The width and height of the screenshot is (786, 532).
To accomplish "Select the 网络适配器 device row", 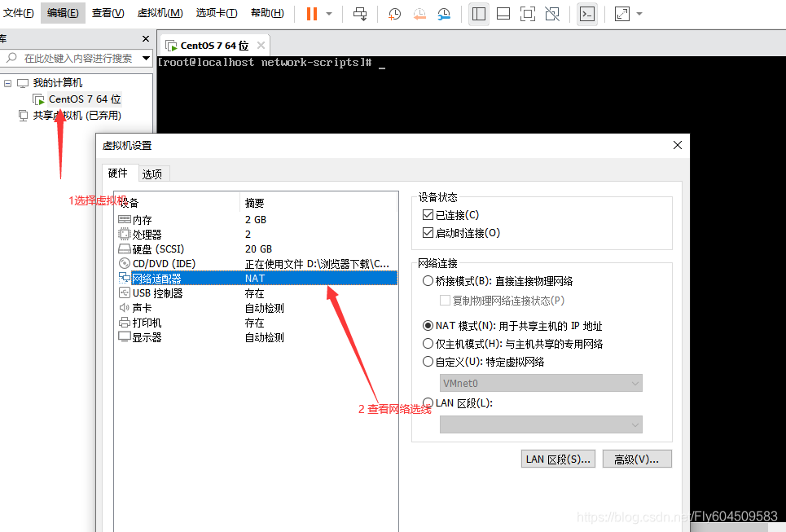I will coord(257,279).
